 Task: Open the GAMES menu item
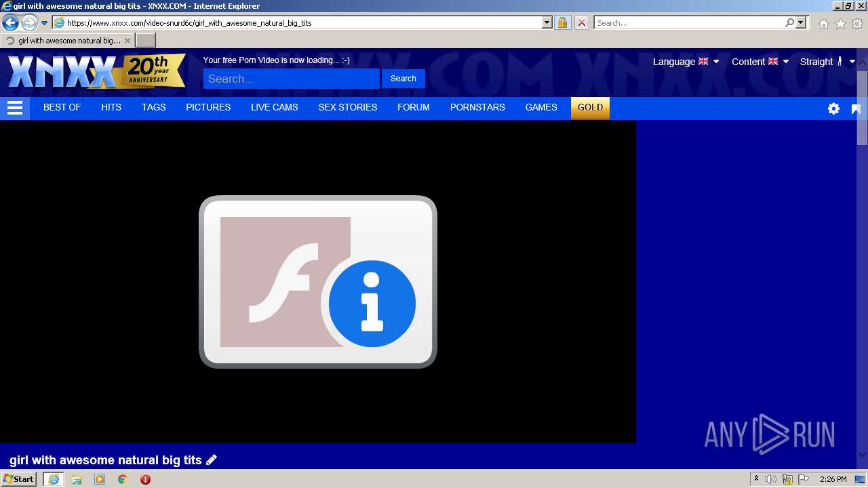tap(541, 107)
